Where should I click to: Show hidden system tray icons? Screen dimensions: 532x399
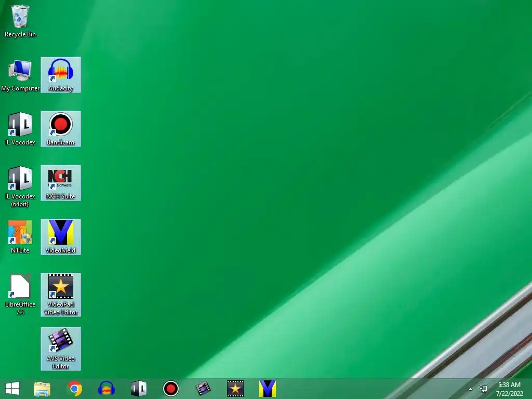point(470,389)
